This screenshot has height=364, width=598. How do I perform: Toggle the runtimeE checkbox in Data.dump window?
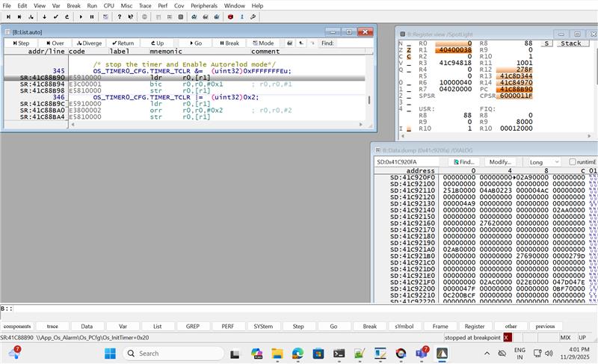(572, 162)
